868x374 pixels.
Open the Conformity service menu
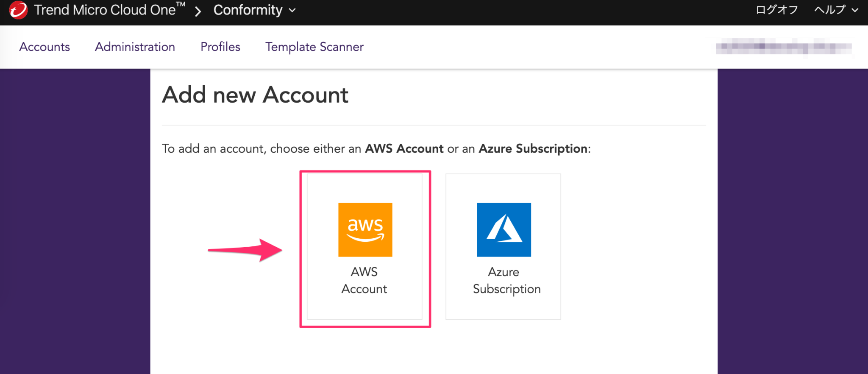[248, 10]
